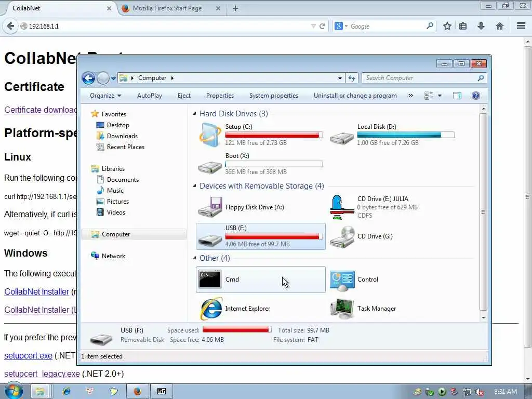Screen dimensions: 532x399
Task: Open Local Disk (D:) drive icon
Action: (342, 137)
